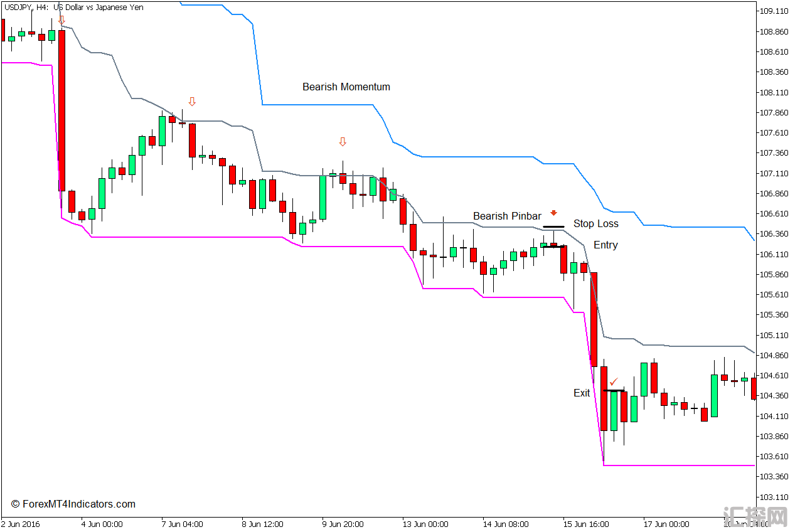
Task: Select the sell arrow above the 9 Jun candles
Action: (343, 142)
